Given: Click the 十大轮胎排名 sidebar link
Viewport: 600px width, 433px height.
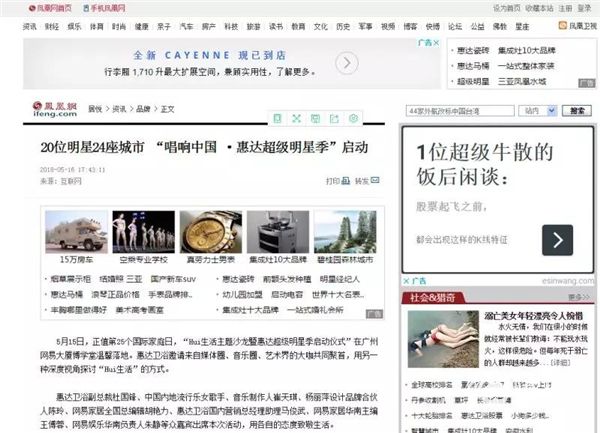Looking at the screenshot, I should tap(432, 415).
